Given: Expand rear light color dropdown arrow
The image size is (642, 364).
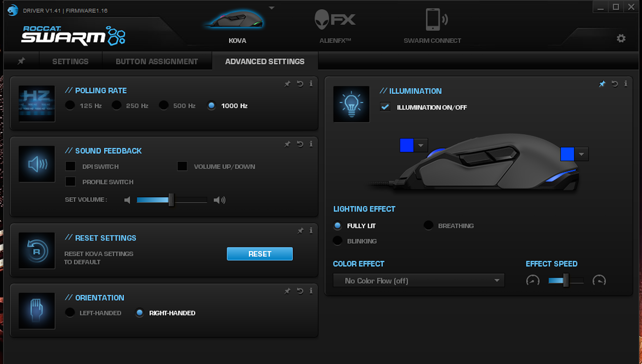Looking at the screenshot, I should 581,154.
